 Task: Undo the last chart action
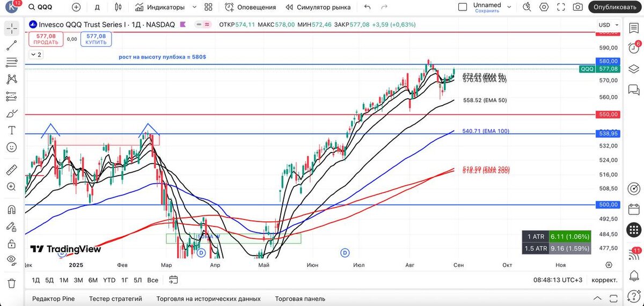368,8
